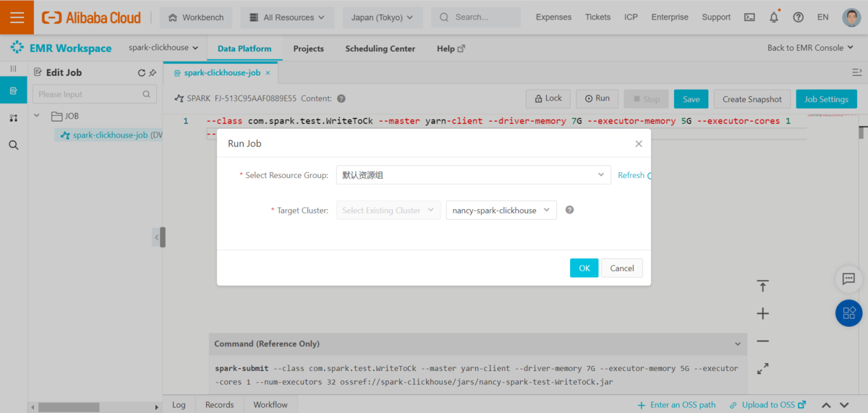This screenshot has height=413, width=868.
Task: Select the workflow sidebar icon
Action: point(13,118)
